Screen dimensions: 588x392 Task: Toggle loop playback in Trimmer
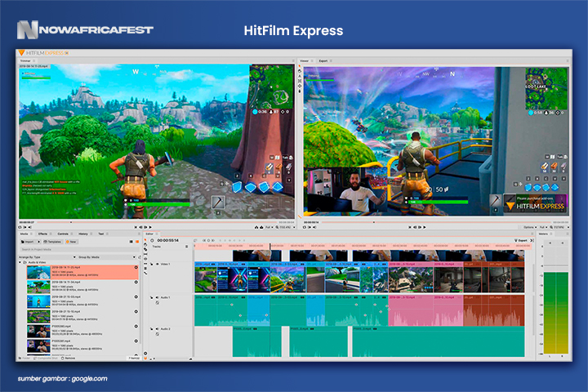click(20, 227)
